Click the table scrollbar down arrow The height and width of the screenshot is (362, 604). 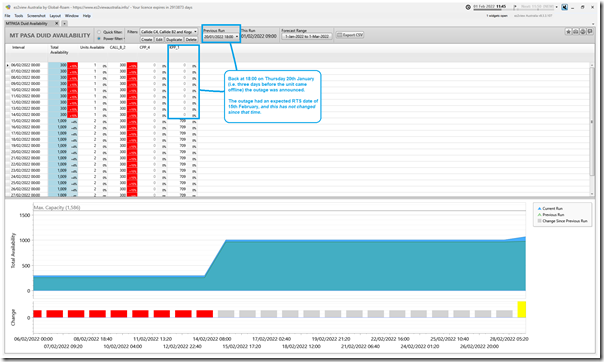(592, 194)
